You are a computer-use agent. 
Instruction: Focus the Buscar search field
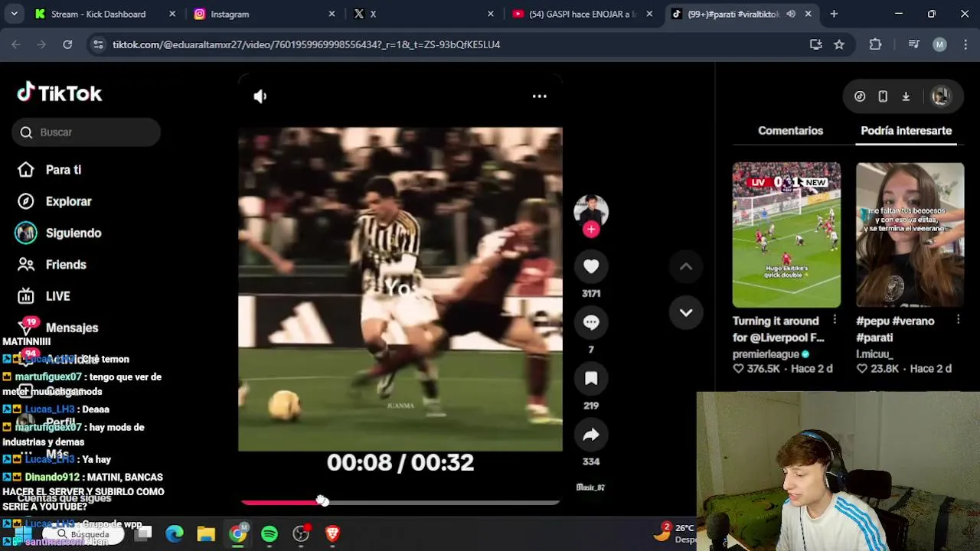(x=87, y=132)
